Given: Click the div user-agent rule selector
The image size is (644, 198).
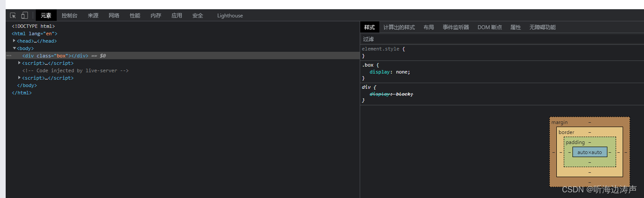Looking at the screenshot, I should (366, 87).
